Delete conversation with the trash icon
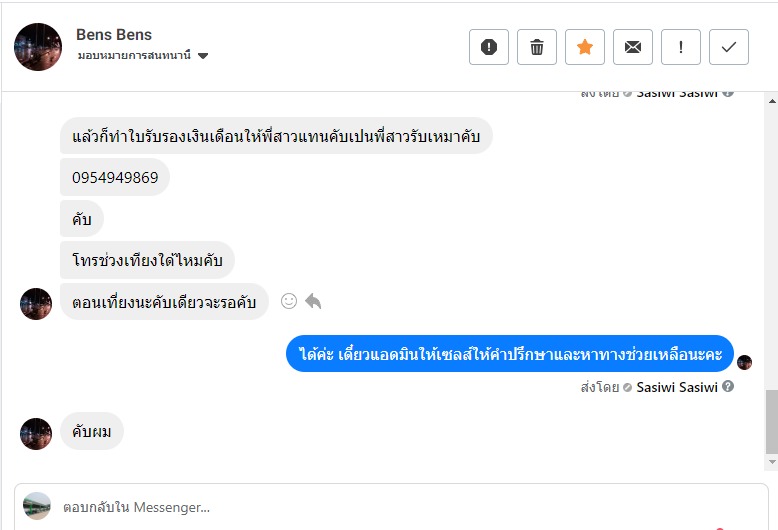This screenshot has height=530, width=778. (537, 47)
